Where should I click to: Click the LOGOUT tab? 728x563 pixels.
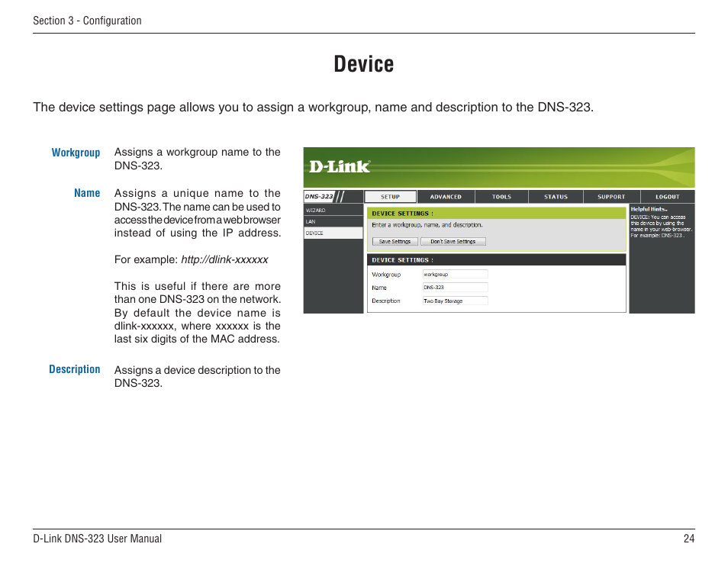[668, 197]
